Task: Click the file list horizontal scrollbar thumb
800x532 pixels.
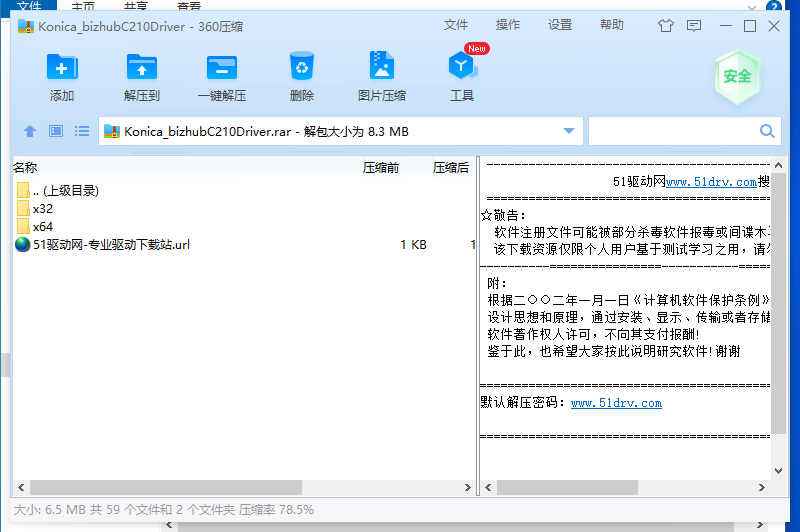Action: pos(166,488)
